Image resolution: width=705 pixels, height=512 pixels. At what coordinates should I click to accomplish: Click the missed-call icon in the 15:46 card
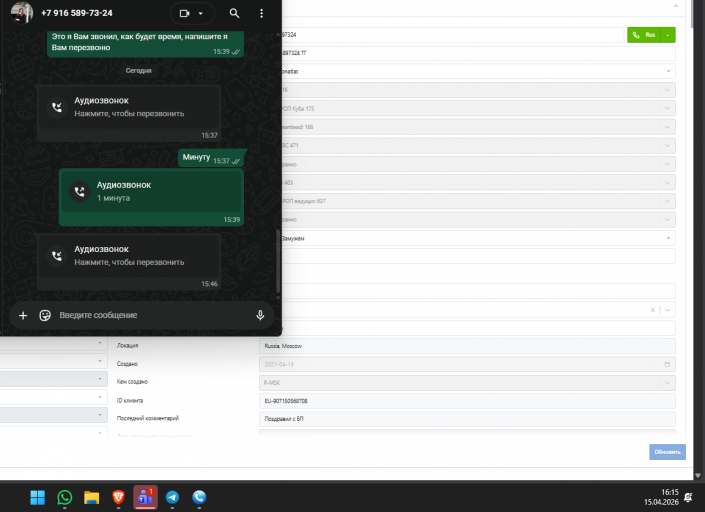(x=57, y=256)
